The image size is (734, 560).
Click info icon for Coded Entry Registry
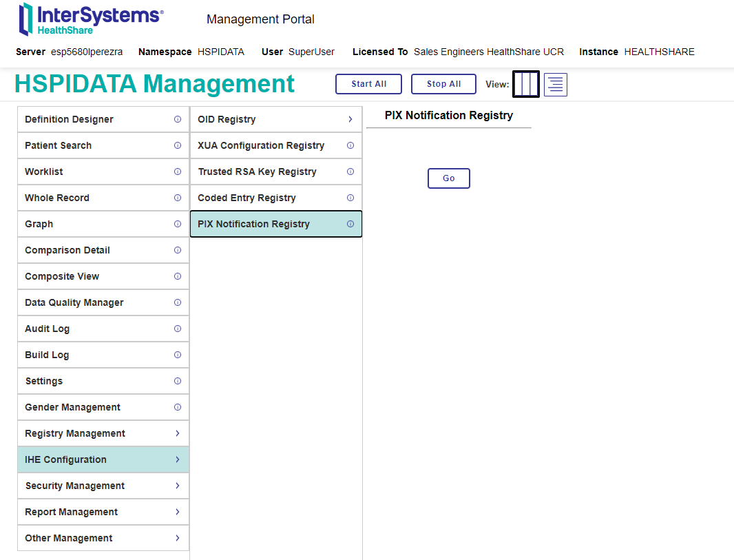pyautogui.click(x=350, y=198)
